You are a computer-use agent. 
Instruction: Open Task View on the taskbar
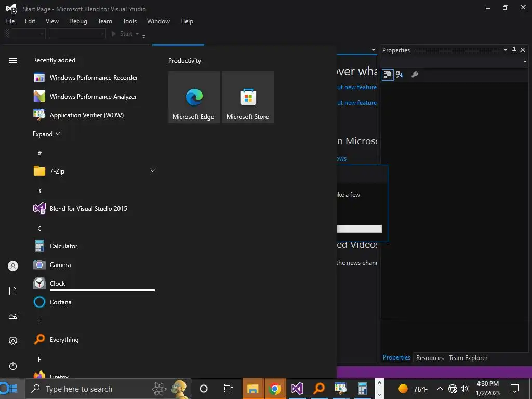pos(229,389)
